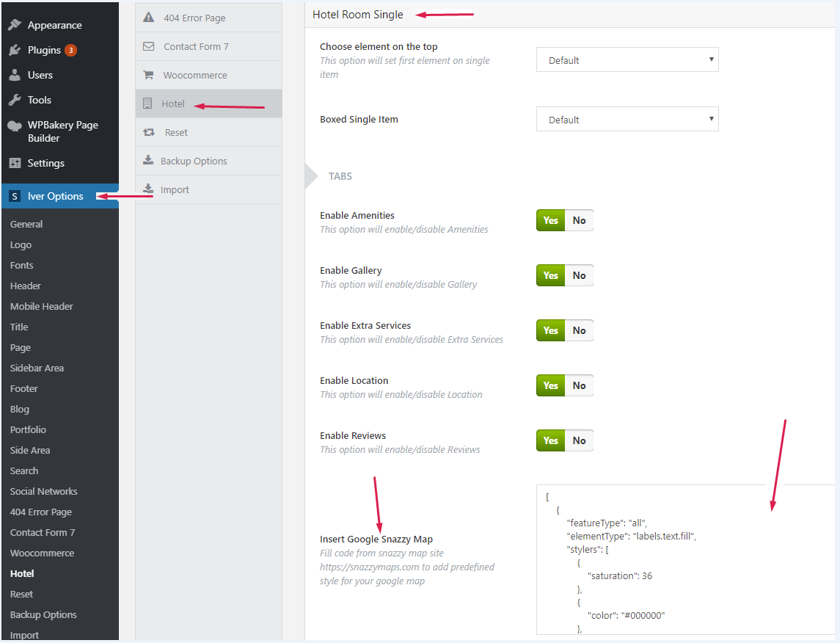This screenshot has height=643, width=840.
Task: Set Enable Reviews to No
Action: pos(579,440)
